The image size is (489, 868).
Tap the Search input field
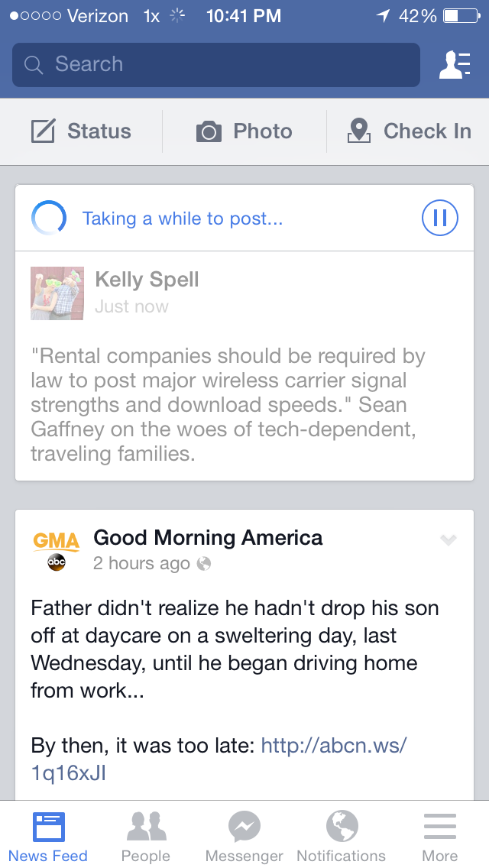(216, 65)
